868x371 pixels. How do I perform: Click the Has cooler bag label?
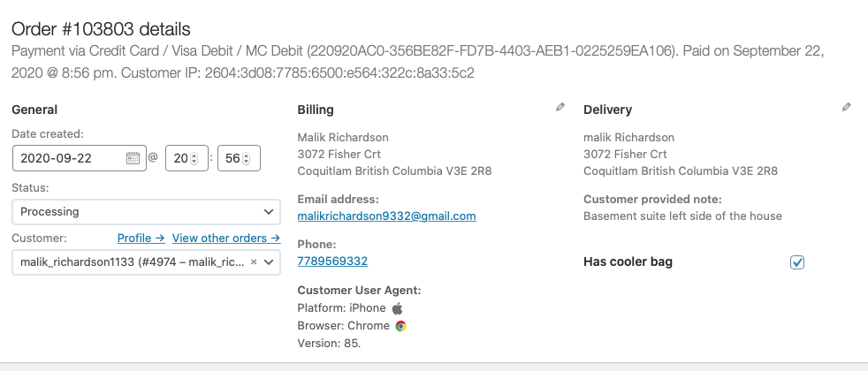pyautogui.click(x=628, y=261)
